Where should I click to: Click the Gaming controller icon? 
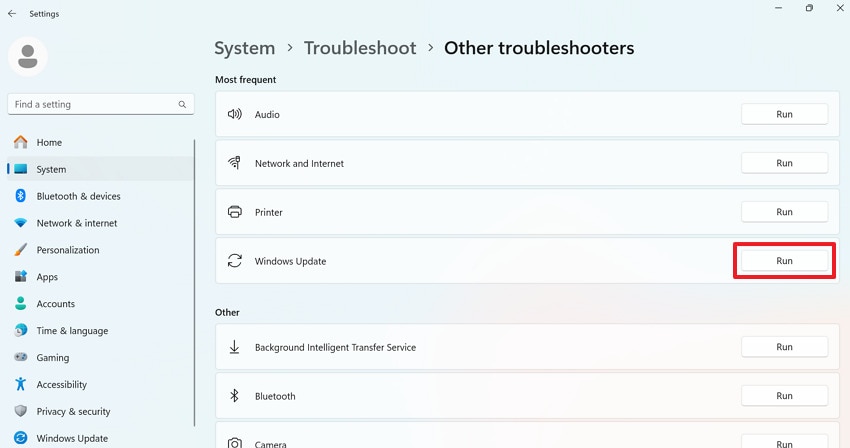(21, 357)
